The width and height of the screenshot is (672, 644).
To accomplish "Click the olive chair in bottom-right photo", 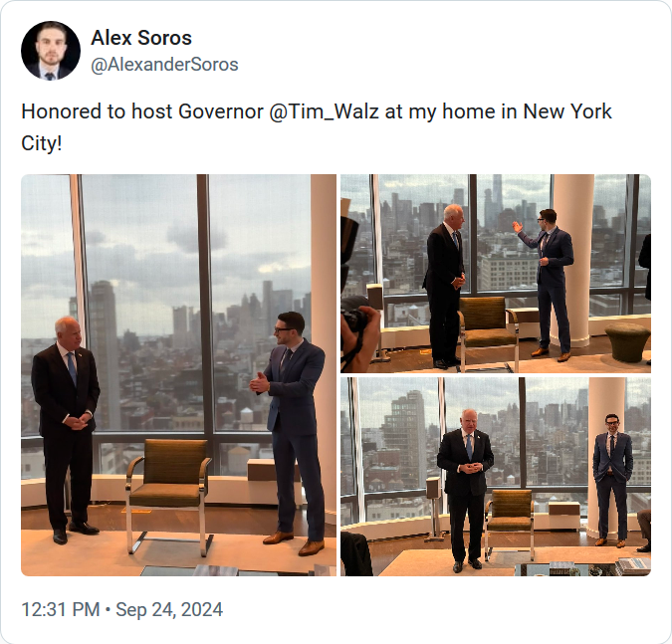I will pyautogui.click(x=509, y=525).
